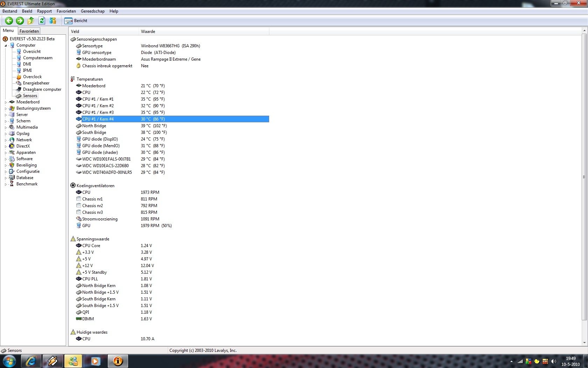Select Computernaam in the tree
Image resolution: width=588 pixels, height=368 pixels.
coord(38,58)
